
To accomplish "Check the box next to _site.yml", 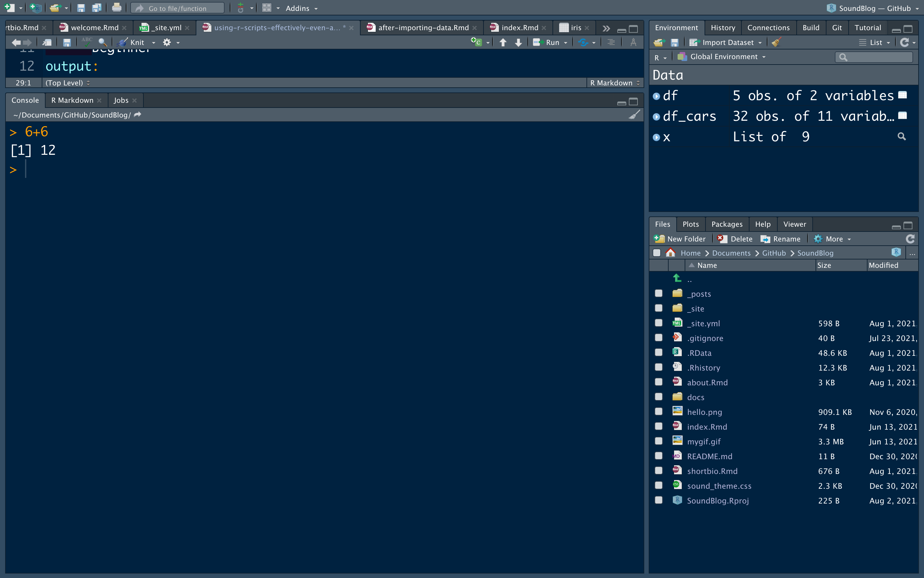I will pyautogui.click(x=659, y=323).
